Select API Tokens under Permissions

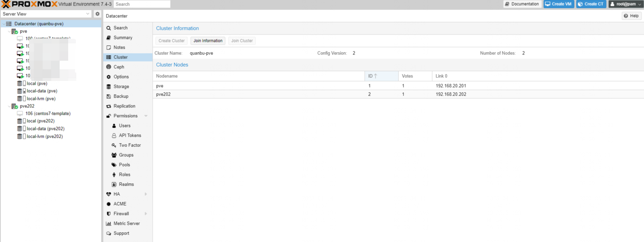[x=130, y=135]
